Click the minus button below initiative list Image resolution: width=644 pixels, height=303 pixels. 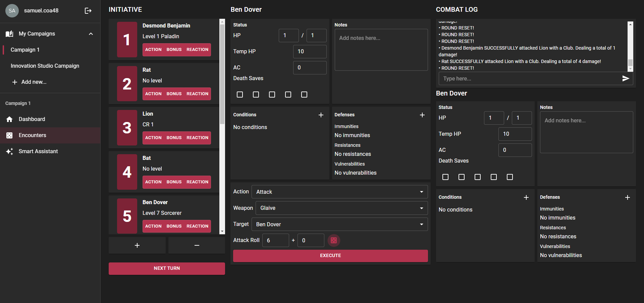(x=197, y=245)
